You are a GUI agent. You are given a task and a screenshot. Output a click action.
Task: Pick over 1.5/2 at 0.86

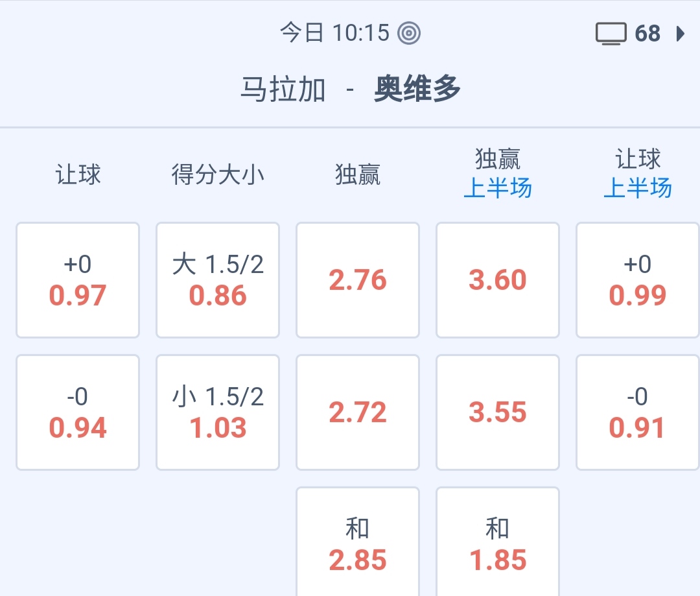coord(218,280)
